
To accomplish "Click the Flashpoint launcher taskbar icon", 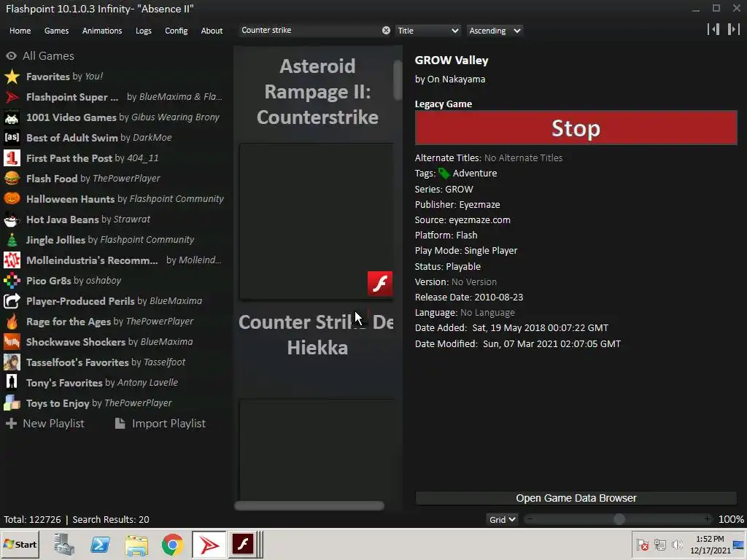I will pyautogui.click(x=209, y=544).
